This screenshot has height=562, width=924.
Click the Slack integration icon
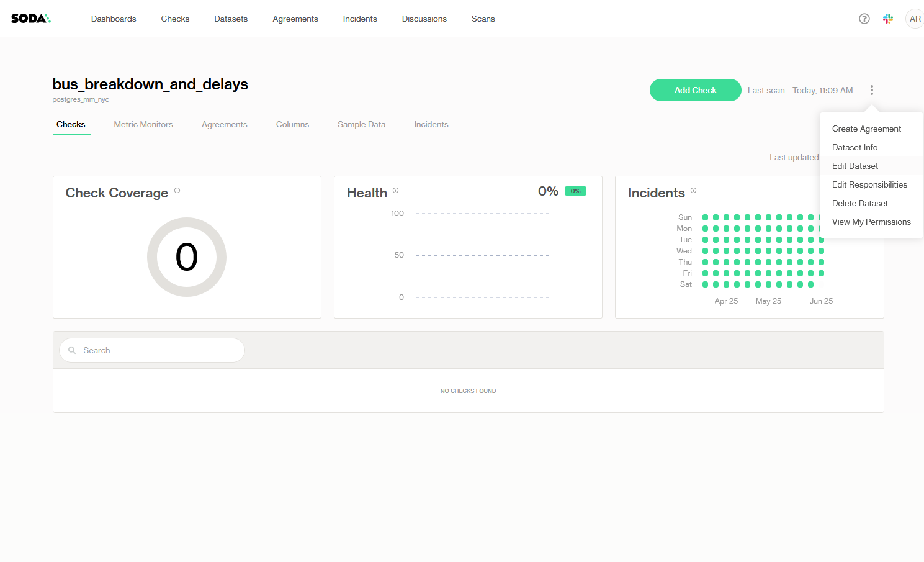(x=888, y=19)
